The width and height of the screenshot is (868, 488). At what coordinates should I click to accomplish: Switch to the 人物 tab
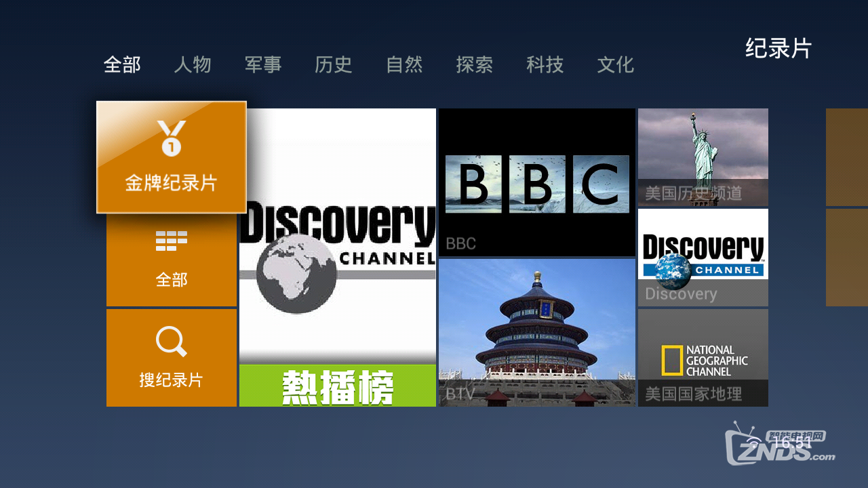coord(193,65)
